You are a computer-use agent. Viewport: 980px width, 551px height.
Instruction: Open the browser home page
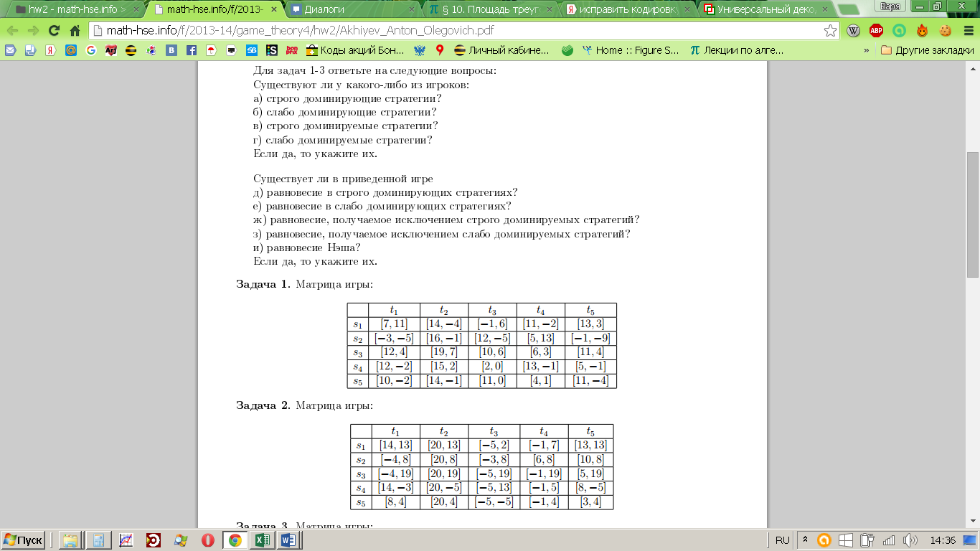click(75, 31)
